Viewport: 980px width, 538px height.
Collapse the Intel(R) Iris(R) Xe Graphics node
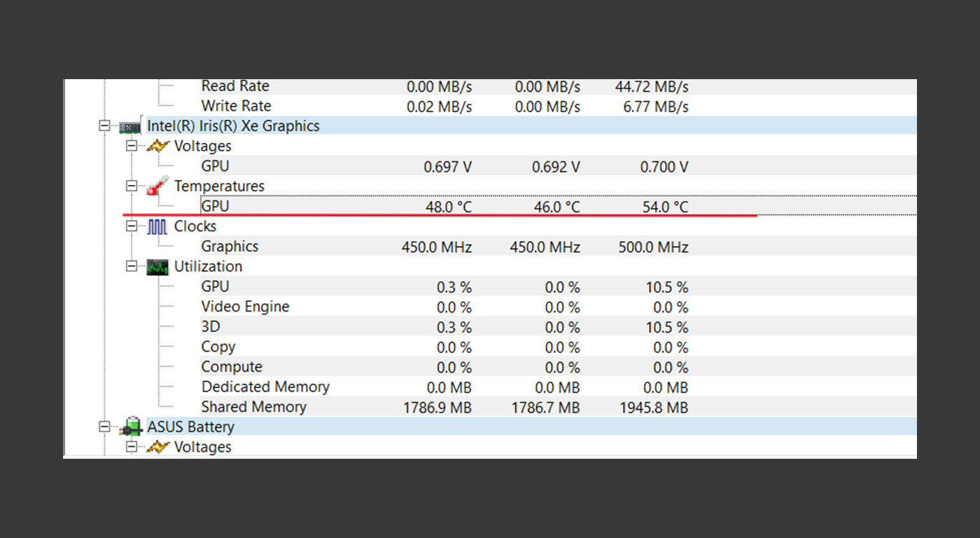104,126
